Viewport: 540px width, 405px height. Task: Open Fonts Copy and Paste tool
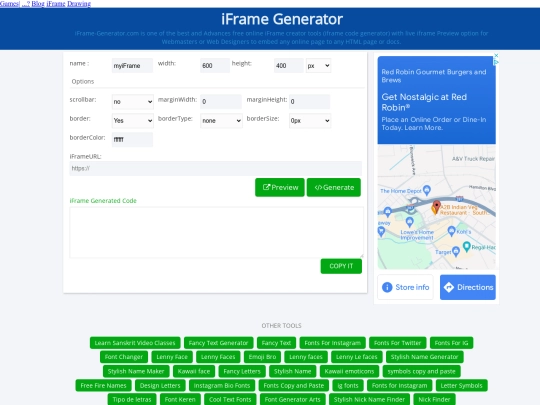[294, 385]
